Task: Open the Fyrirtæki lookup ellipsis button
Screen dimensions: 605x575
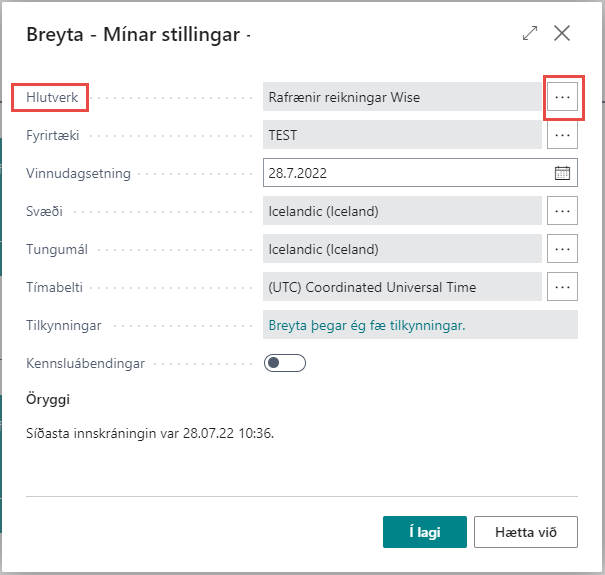Action: [563, 135]
